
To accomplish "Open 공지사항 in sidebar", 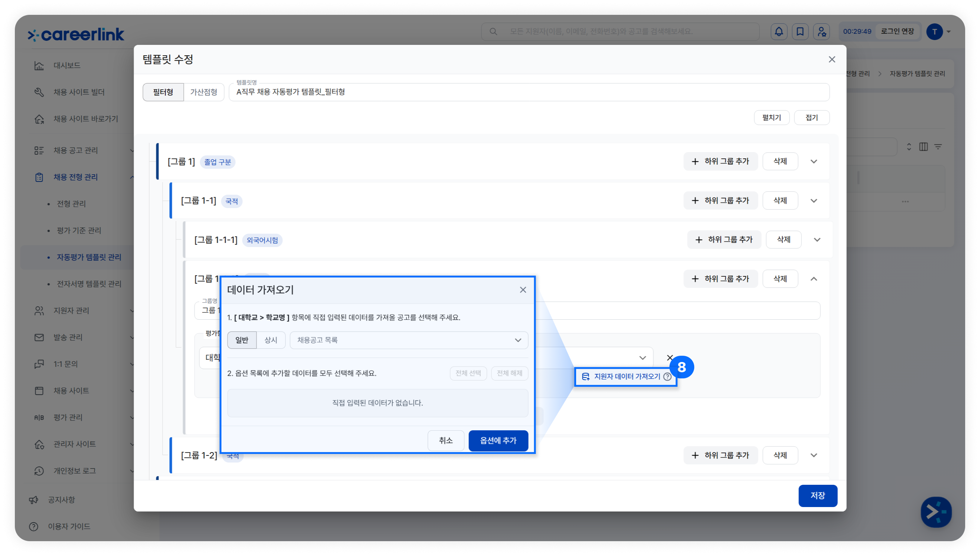I will tap(61, 500).
